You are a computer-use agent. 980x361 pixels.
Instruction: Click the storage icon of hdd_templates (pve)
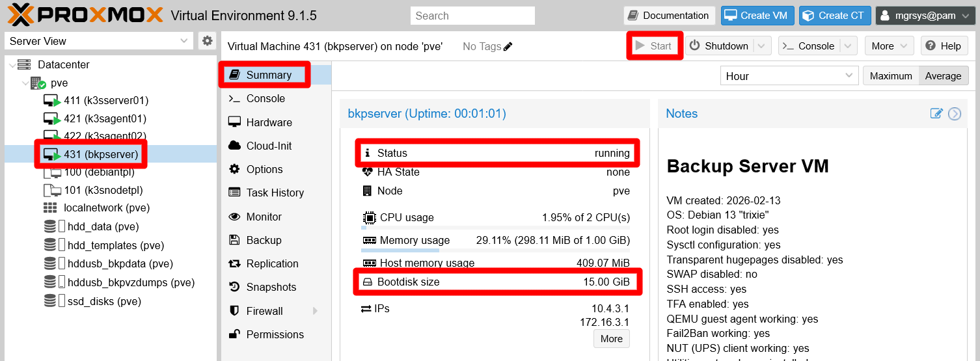coord(50,245)
